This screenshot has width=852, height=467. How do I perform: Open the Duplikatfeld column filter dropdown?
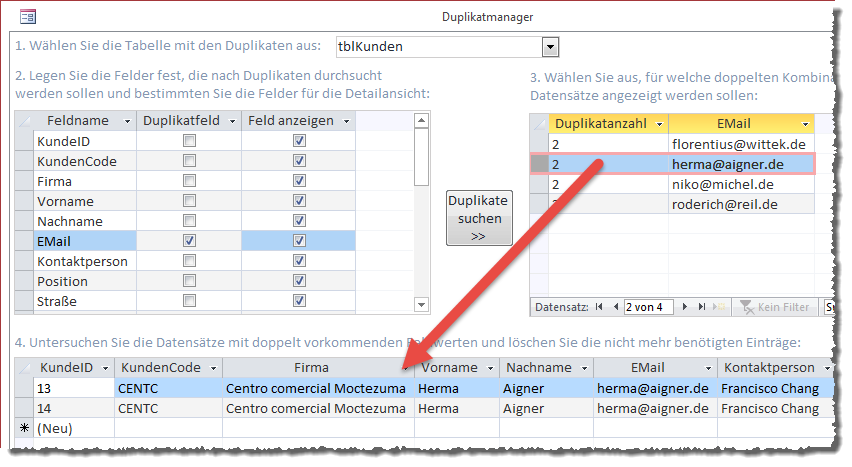point(232,121)
